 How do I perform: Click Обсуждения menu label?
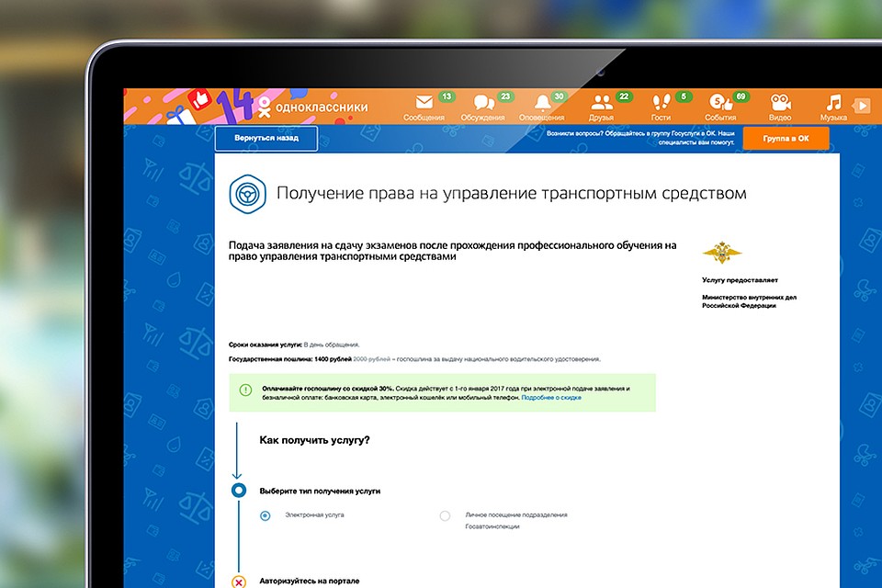(x=482, y=118)
